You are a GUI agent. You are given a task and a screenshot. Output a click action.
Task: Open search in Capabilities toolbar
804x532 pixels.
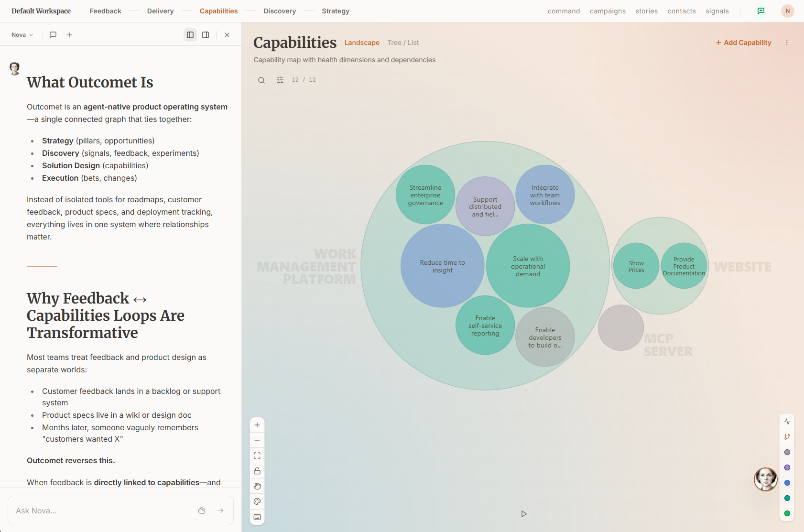[x=261, y=80]
